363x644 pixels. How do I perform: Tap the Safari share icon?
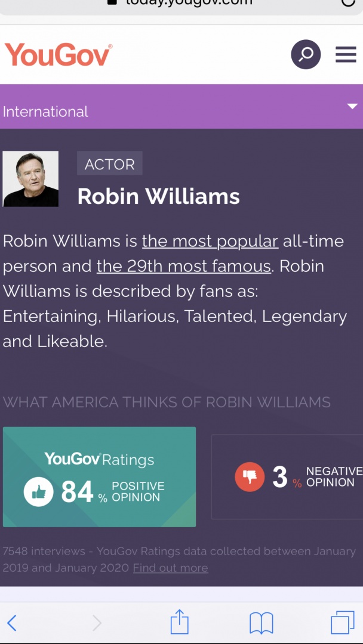click(179, 623)
